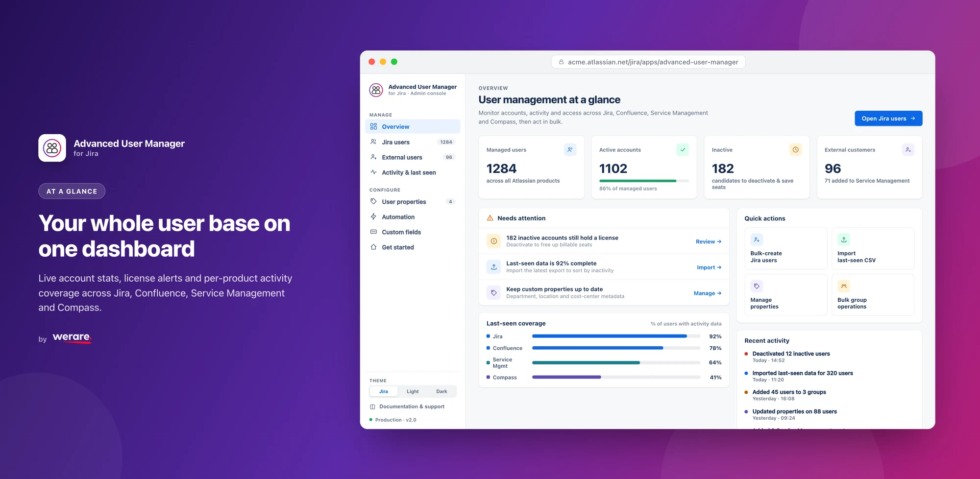
Task: Click the Import last-seen CSV upload icon
Action: pyautogui.click(x=844, y=239)
